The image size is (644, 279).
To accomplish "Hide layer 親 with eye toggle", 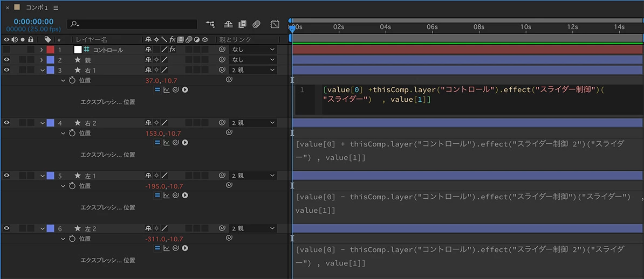I will tap(6, 60).
